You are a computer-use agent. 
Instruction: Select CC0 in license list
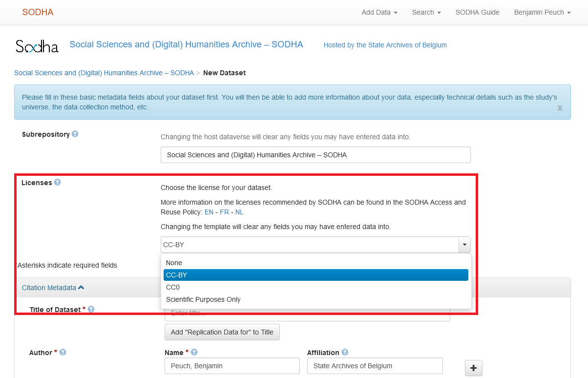(x=316, y=287)
